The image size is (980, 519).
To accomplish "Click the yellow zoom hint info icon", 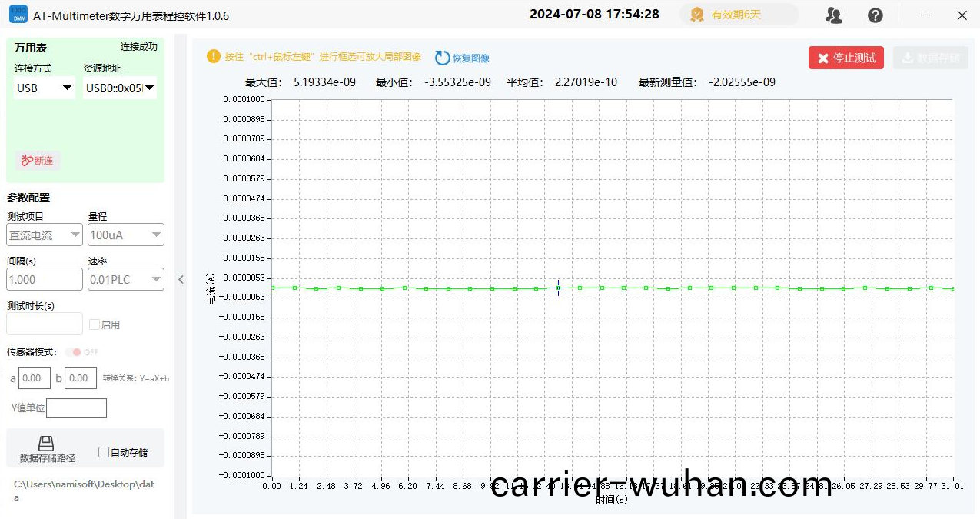I will point(213,56).
